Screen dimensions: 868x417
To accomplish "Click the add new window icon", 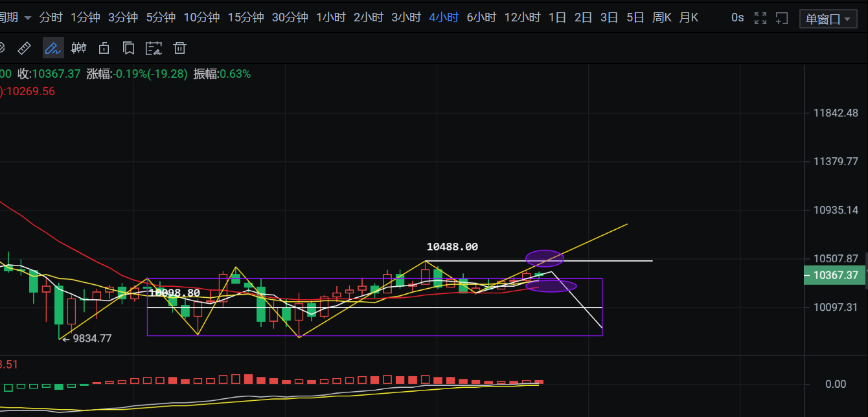I will 782,18.
